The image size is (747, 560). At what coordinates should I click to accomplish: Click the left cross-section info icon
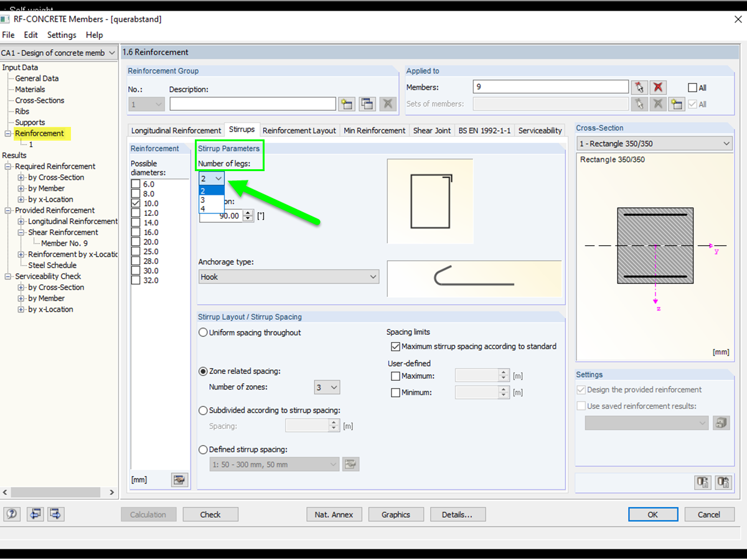[703, 482]
